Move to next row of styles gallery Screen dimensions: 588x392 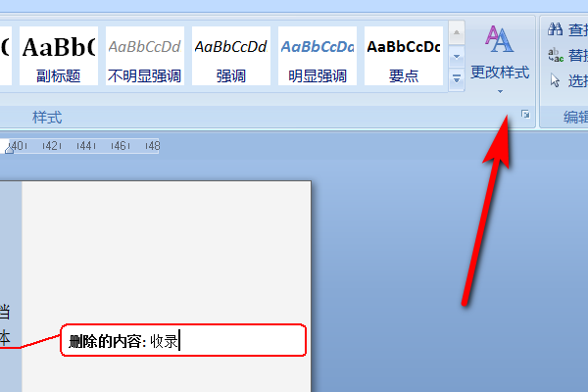click(x=457, y=57)
